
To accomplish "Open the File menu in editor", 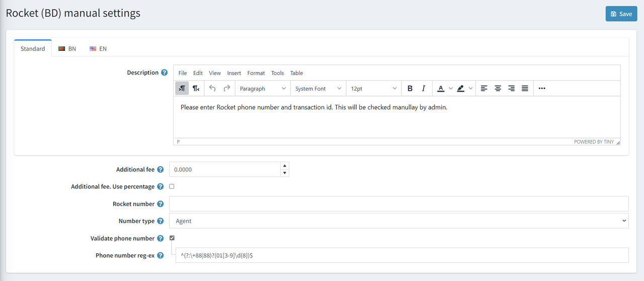I will (183, 73).
